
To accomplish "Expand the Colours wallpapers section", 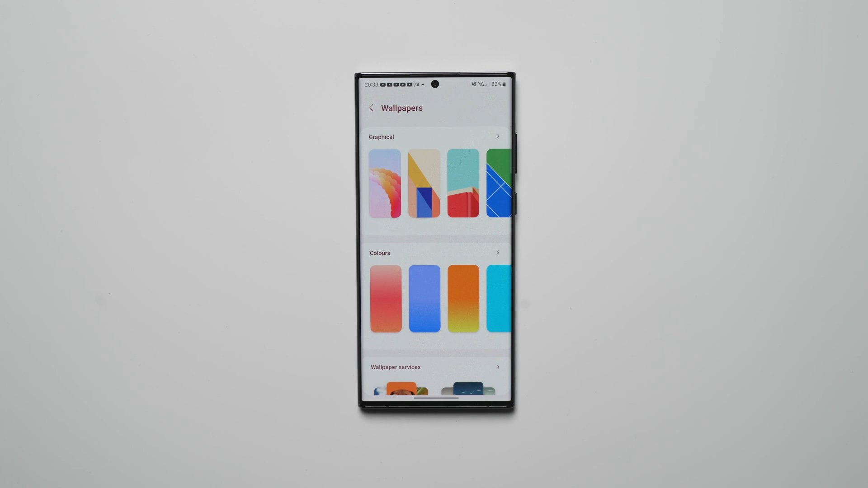I will coord(498,253).
